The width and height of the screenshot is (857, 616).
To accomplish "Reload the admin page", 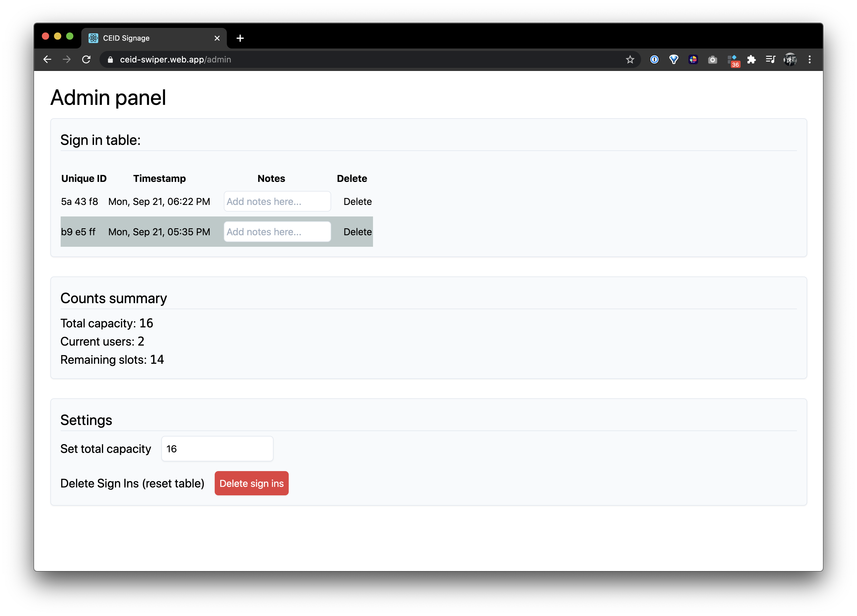I will [86, 60].
